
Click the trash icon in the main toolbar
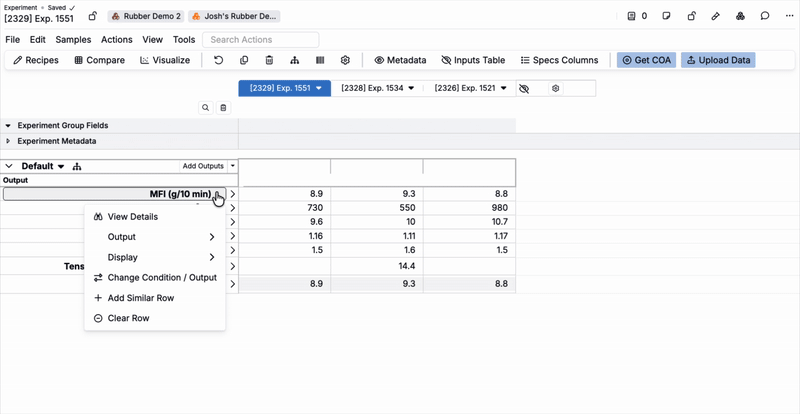[269, 60]
